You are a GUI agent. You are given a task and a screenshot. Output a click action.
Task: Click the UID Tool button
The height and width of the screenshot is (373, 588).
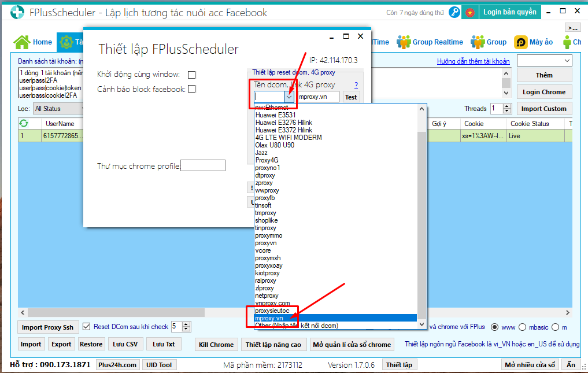[x=159, y=365]
